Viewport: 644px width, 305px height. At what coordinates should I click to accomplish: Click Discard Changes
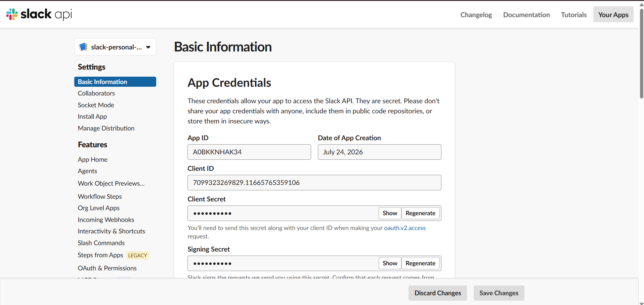[438, 293]
